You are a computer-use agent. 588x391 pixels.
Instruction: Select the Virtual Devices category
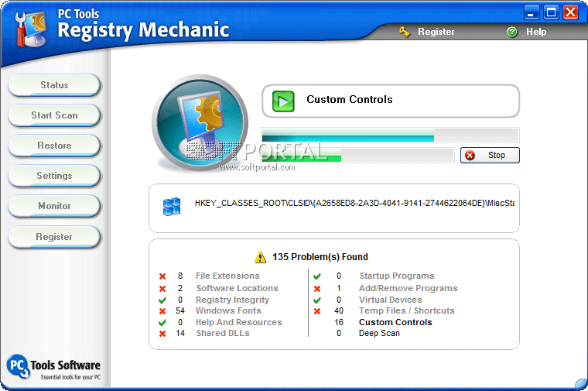391,300
